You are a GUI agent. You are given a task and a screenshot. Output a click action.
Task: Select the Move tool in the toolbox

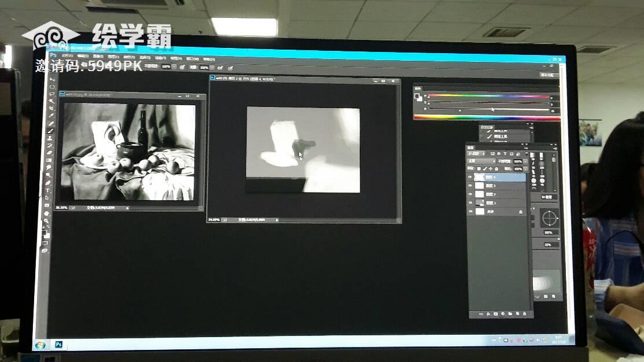tap(51, 79)
